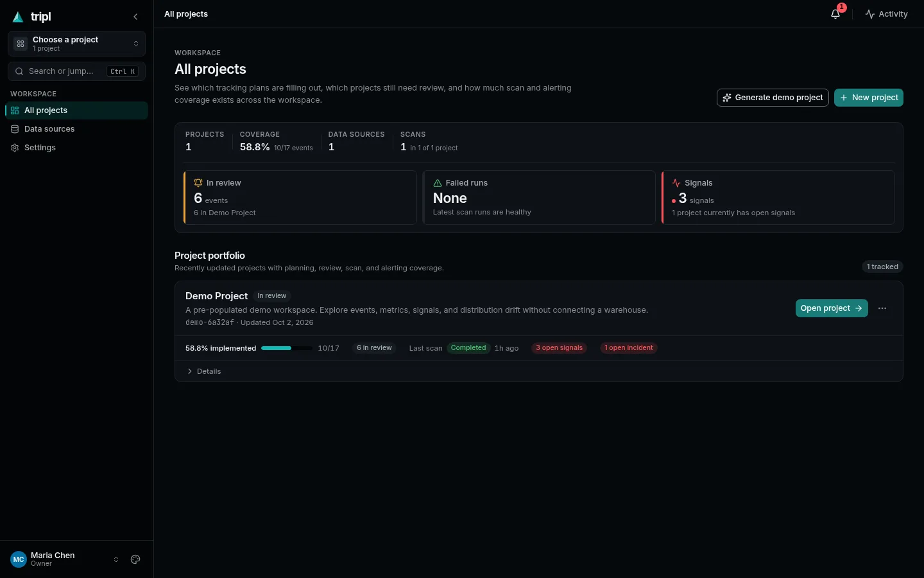Open the Failed runs card
Screen dimensions: 924x578
point(539,197)
